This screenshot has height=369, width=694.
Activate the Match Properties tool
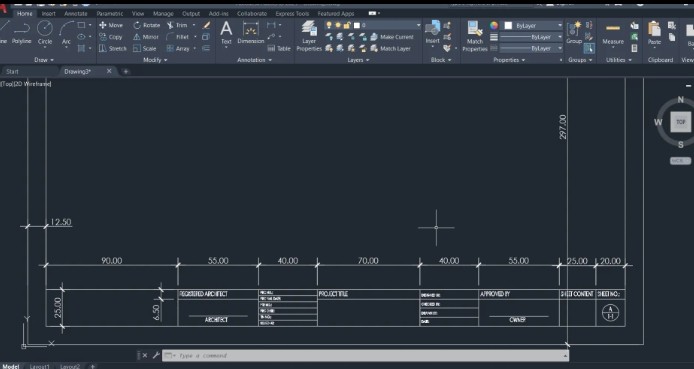coord(474,36)
